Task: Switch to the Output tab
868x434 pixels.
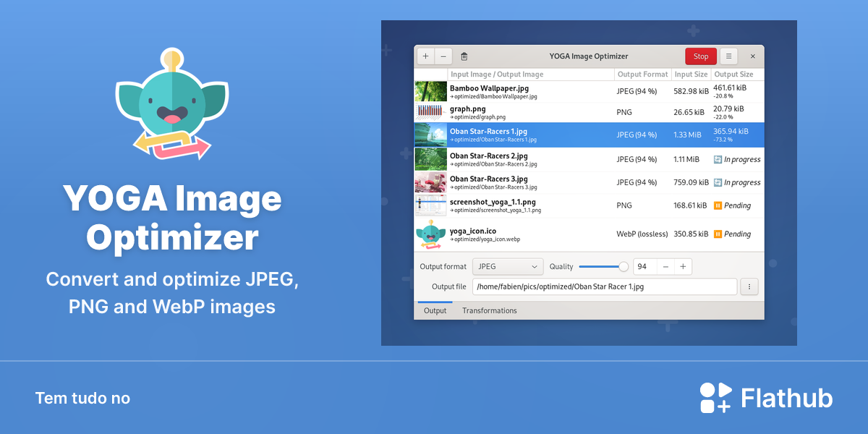Action: click(x=435, y=310)
